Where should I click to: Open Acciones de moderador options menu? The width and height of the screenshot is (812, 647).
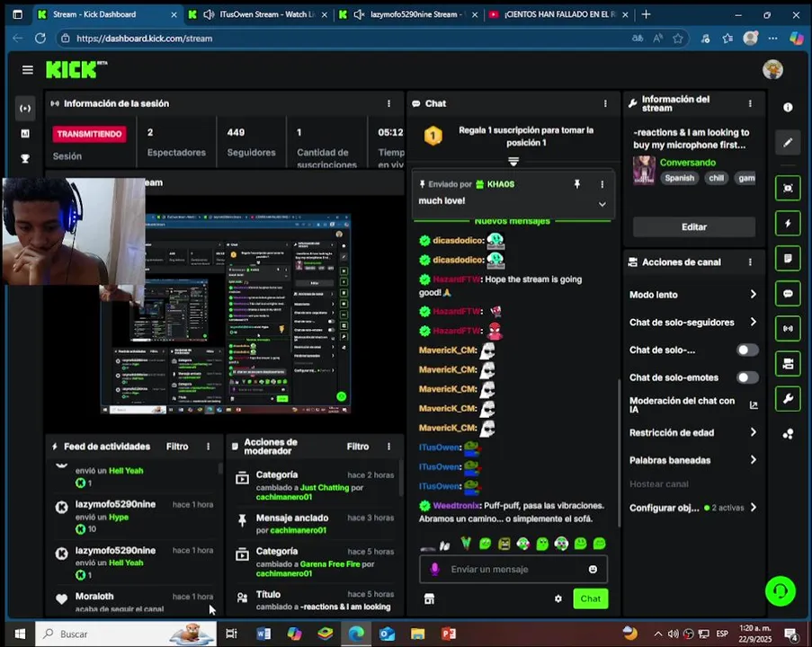tap(388, 447)
